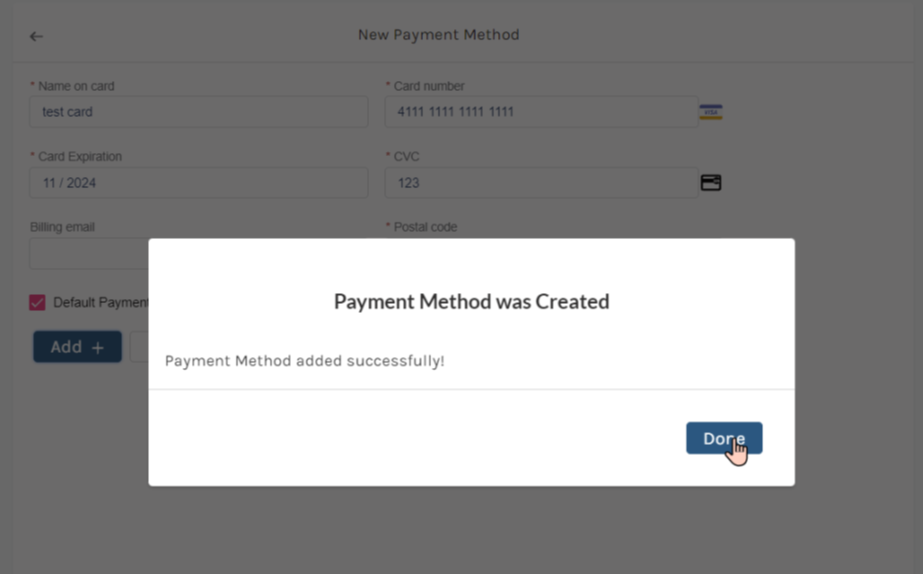Click the Card Expiration label
This screenshot has height=574, width=923.
pyautogui.click(x=79, y=157)
